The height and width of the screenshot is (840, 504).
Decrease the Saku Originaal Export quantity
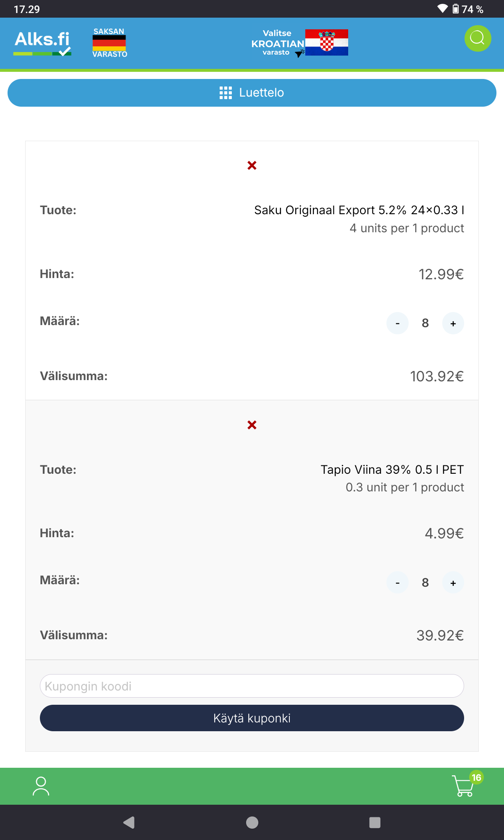tap(397, 323)
